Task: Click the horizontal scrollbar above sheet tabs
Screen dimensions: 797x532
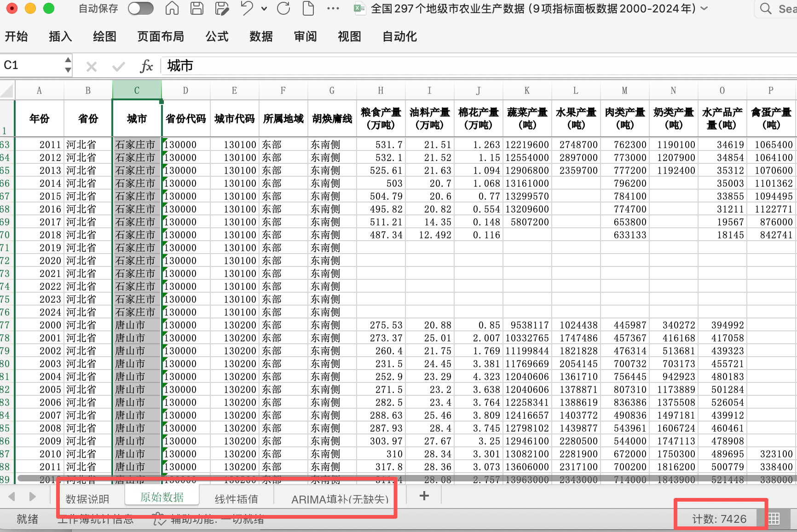Action: click(x=407, y=478)
